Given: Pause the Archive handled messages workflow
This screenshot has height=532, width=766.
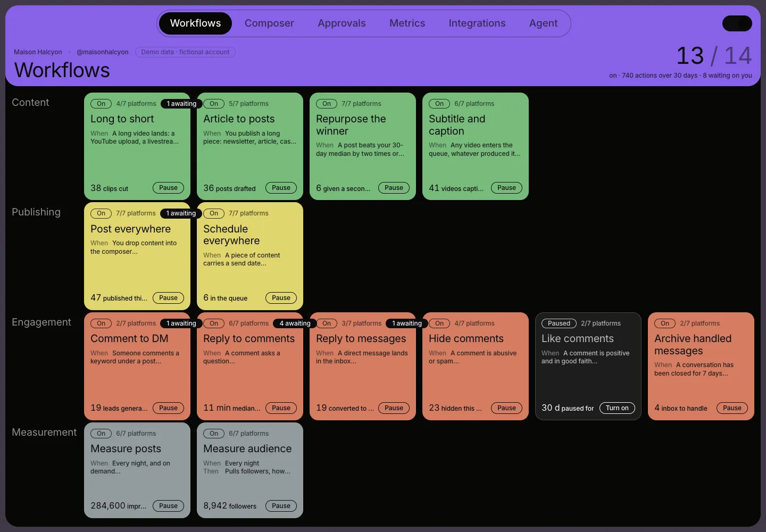Looking at the screenshot, I should pos(732,408).
